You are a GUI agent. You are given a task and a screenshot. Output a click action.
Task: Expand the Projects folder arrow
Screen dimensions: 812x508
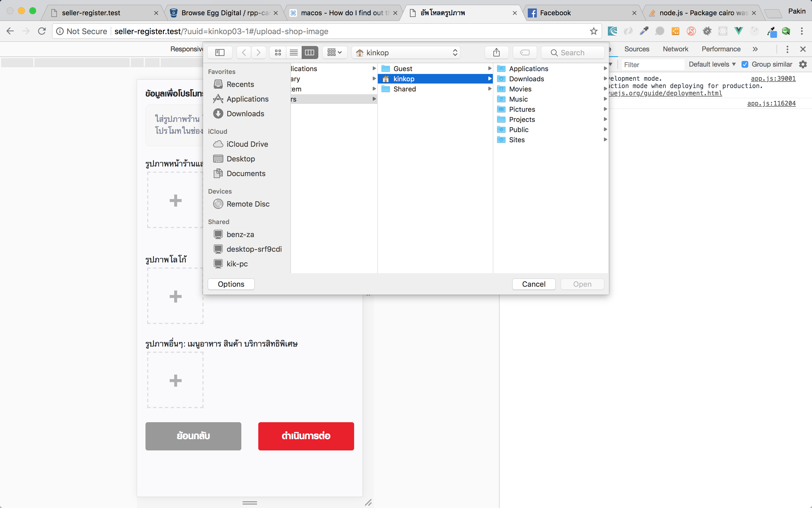(x=605, y=119)
